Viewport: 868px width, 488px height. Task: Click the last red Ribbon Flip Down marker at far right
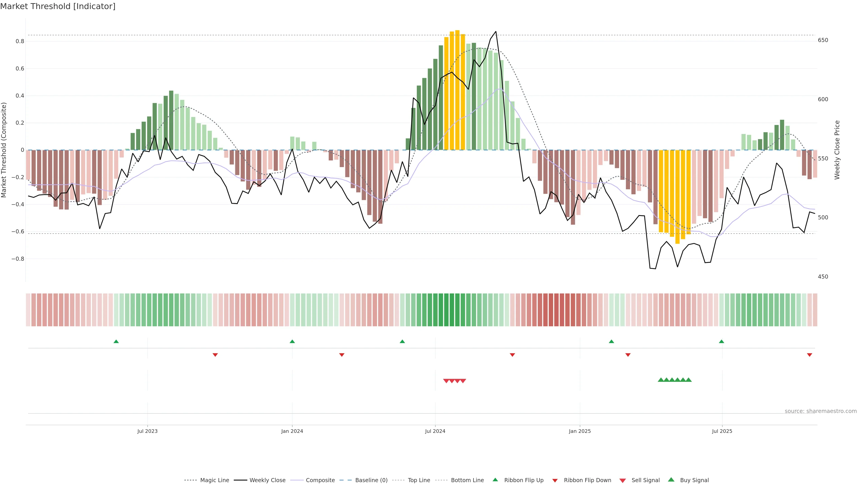809,355
